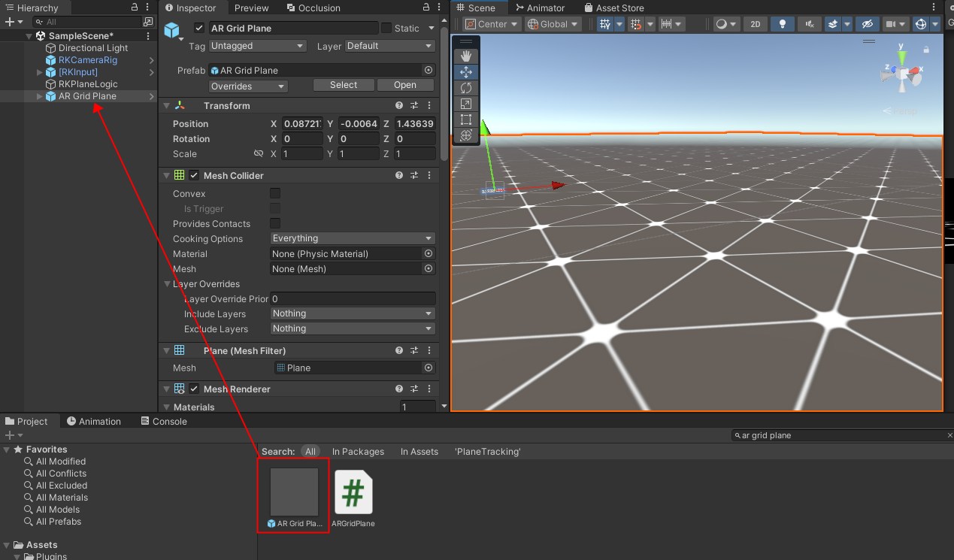
Task: Click the prefab Open button
Action: coord(404,85)
